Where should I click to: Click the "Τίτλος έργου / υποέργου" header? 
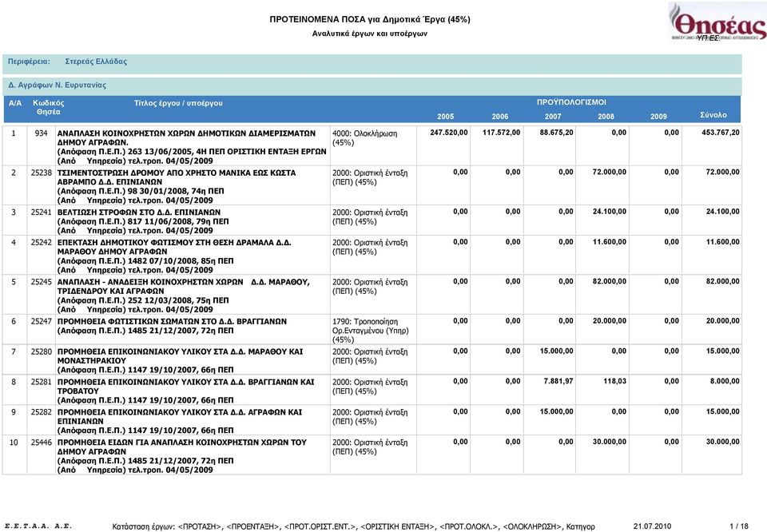[x=178, y=103]
